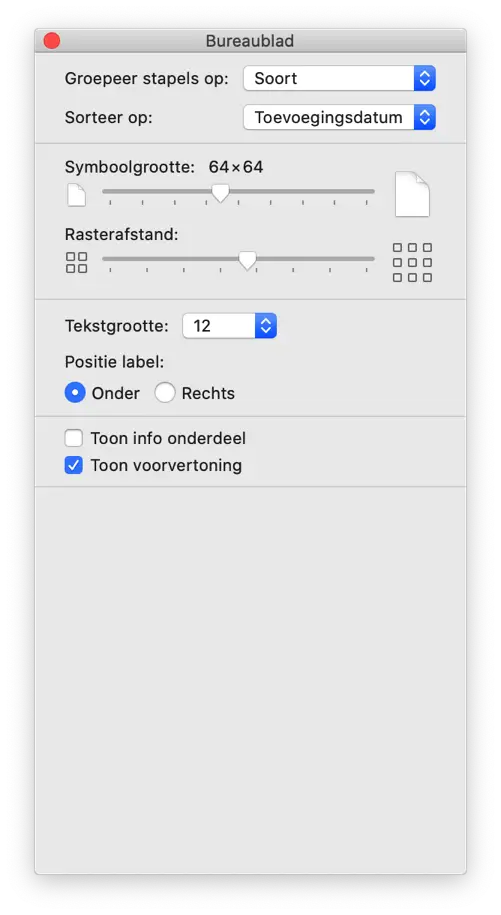Select the Onder label position radio button
Image resolution: width=501 pixels, height=915 pixels.
[x=75, y=393]
